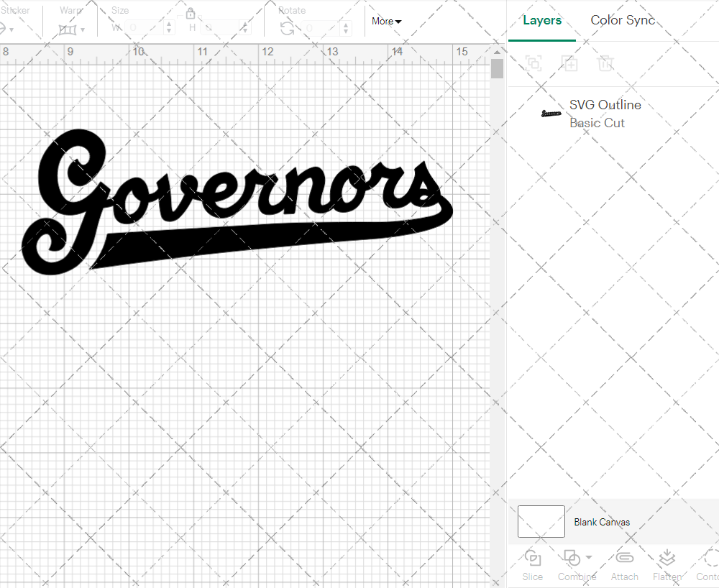Click the canvas vertical scrollbar

tap(496, 68)
